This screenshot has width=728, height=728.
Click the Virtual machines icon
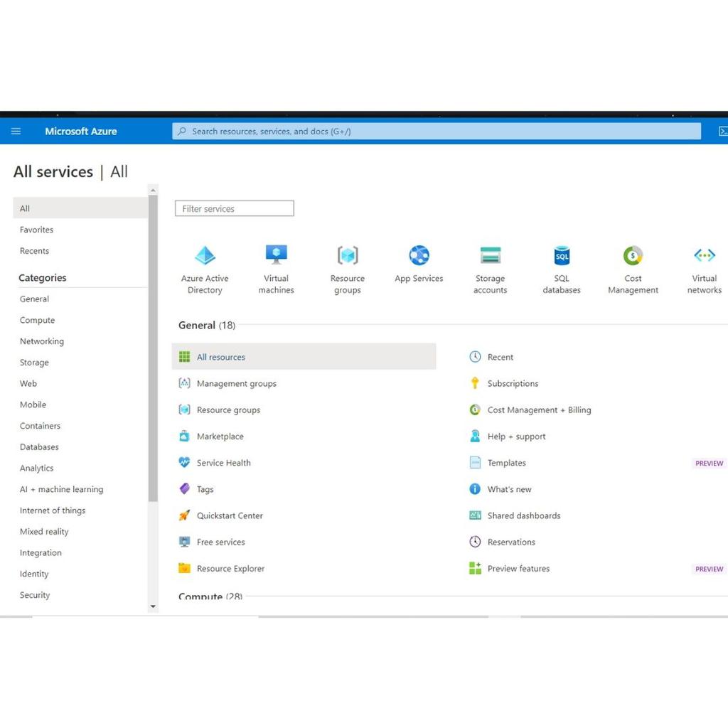276,255
